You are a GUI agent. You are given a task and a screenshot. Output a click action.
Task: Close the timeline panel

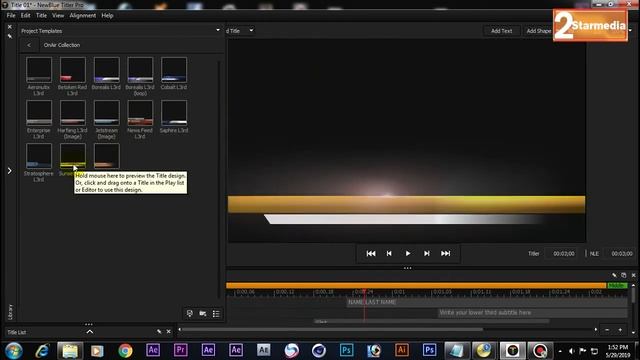[x=633, y=276]
